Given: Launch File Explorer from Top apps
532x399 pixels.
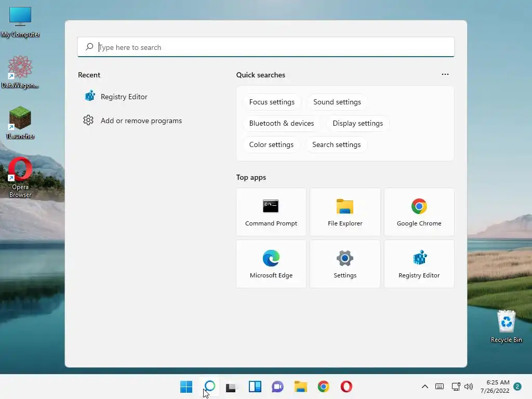Looking at the screenshot, I should point(345,212).
